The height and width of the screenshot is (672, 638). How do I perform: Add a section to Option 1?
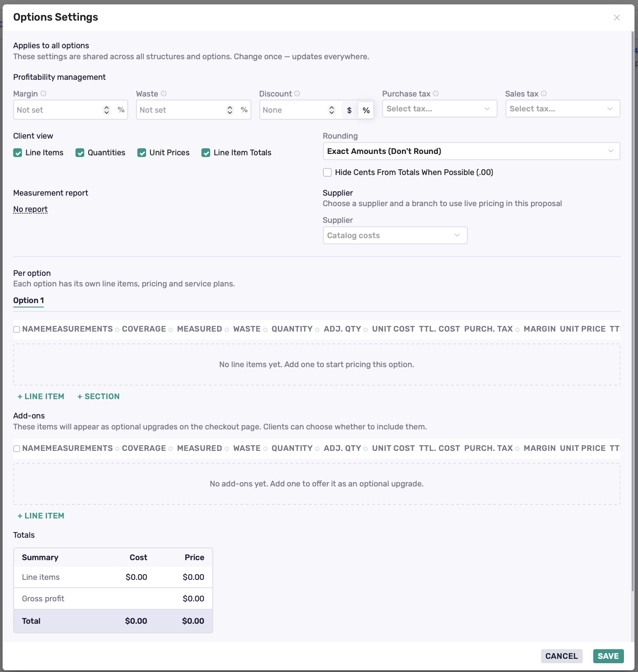pos(98,397)
